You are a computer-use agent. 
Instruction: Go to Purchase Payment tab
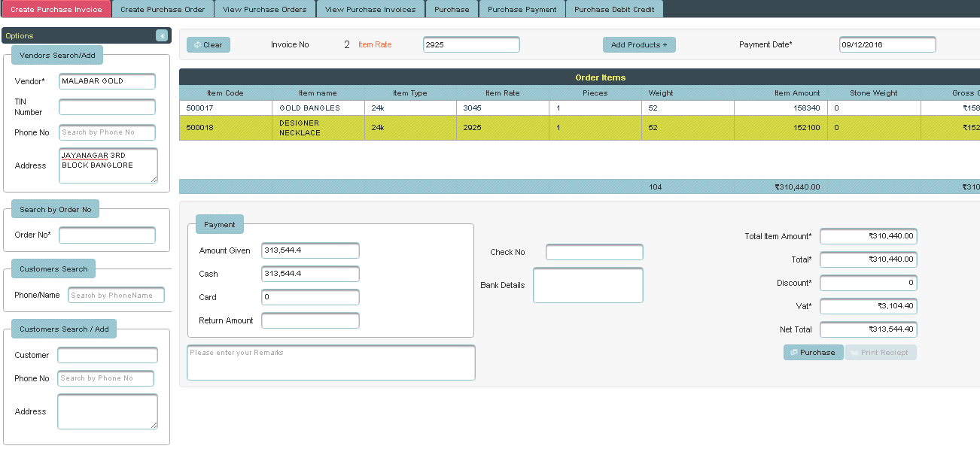[x=522, y=9]
